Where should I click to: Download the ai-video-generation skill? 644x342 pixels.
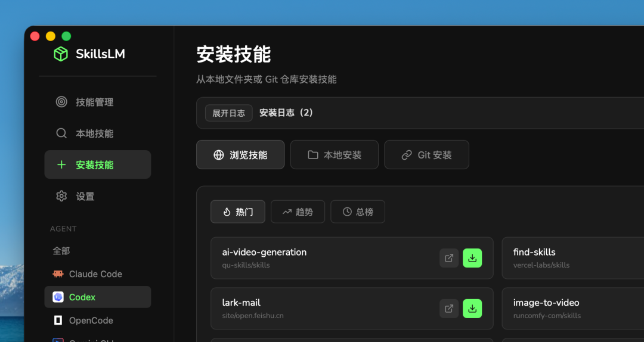coord(472,258)
